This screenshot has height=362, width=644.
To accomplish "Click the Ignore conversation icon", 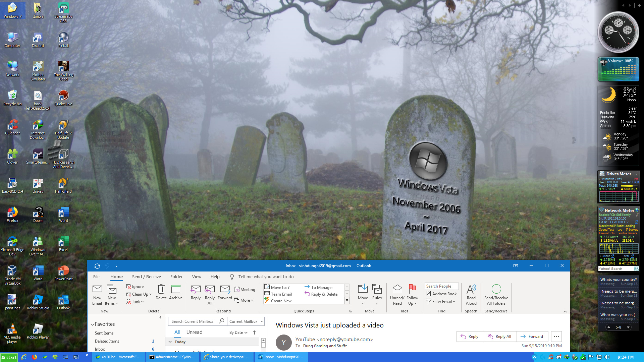I will 128,287.
